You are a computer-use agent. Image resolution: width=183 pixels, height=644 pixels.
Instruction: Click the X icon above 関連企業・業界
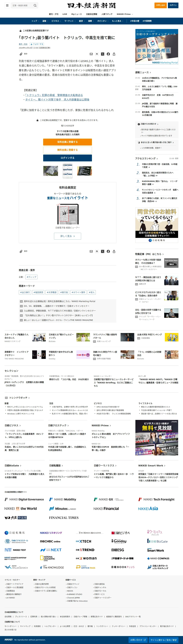click(x=102, y=251)
